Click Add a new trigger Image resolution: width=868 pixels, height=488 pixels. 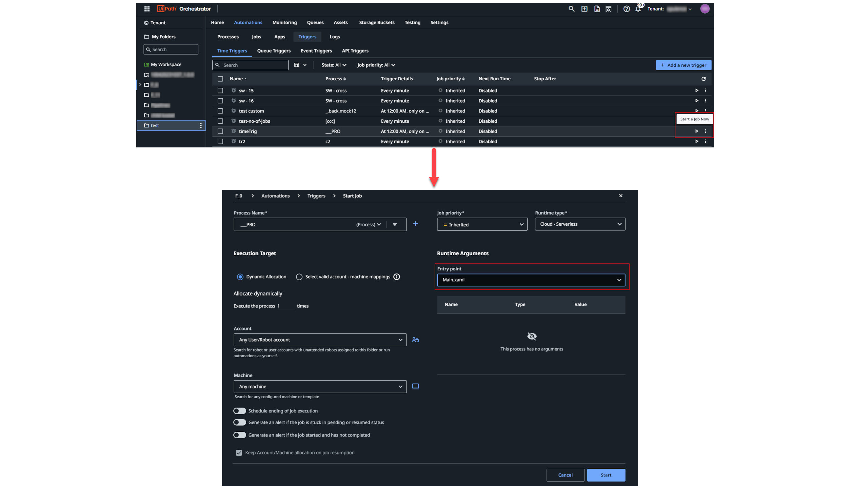tap(684, 65)
